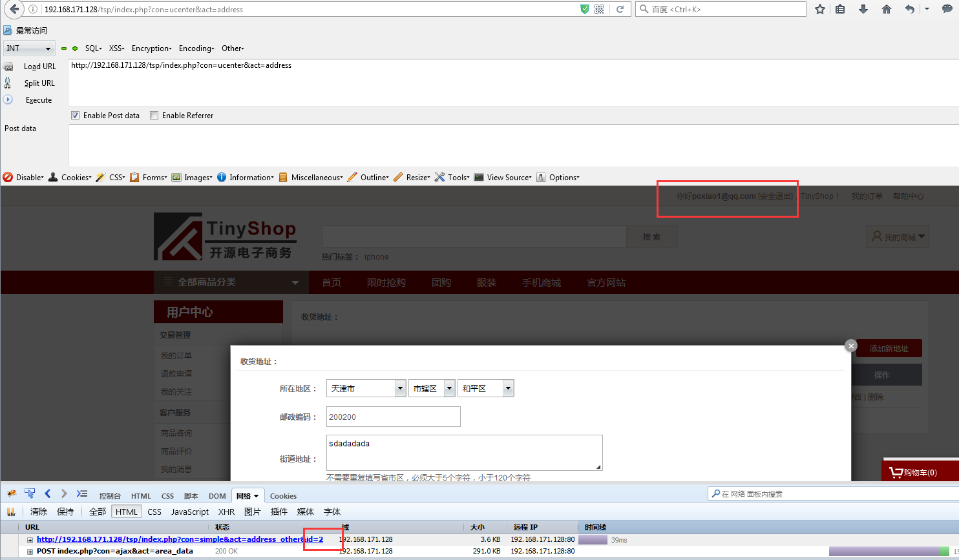Click Firebug's blue back arrow
This screenshot has height=560, width=959.
point(47,493)
